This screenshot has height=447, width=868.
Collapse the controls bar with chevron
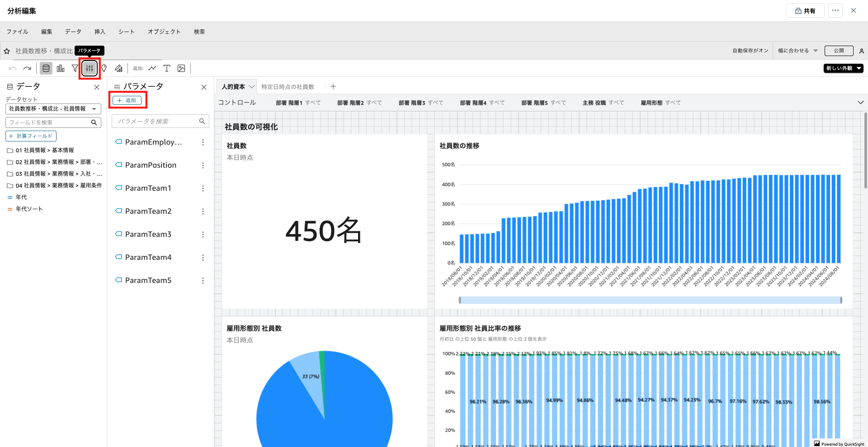860,103
